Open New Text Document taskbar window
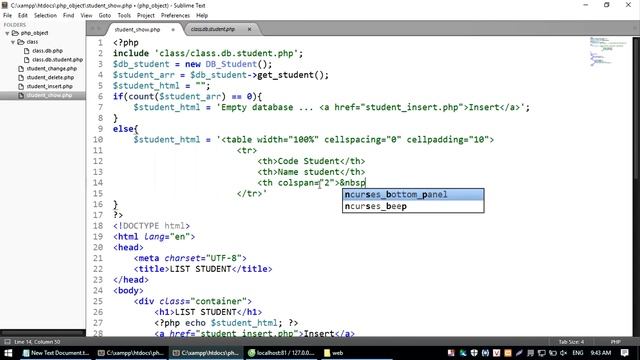 pos(56,353)
